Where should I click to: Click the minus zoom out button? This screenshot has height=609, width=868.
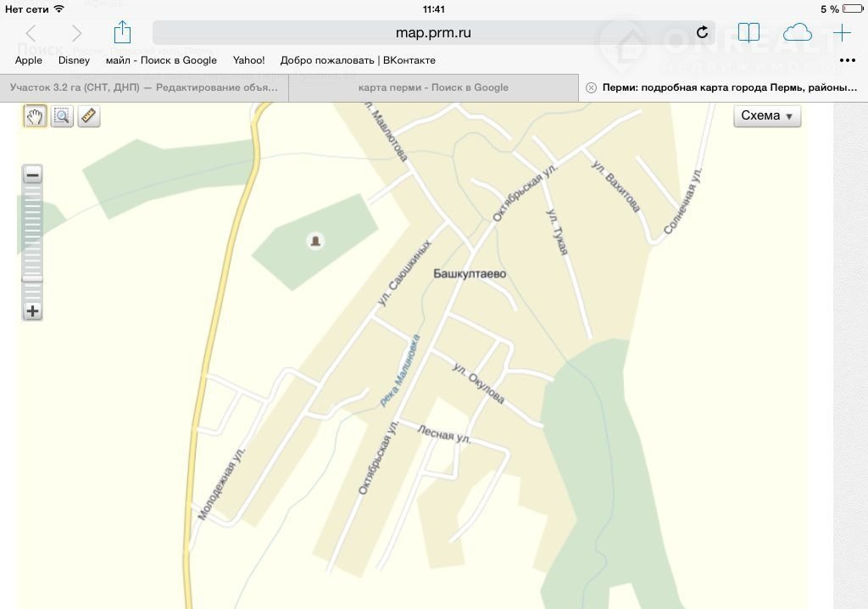[x=32, y=176]
